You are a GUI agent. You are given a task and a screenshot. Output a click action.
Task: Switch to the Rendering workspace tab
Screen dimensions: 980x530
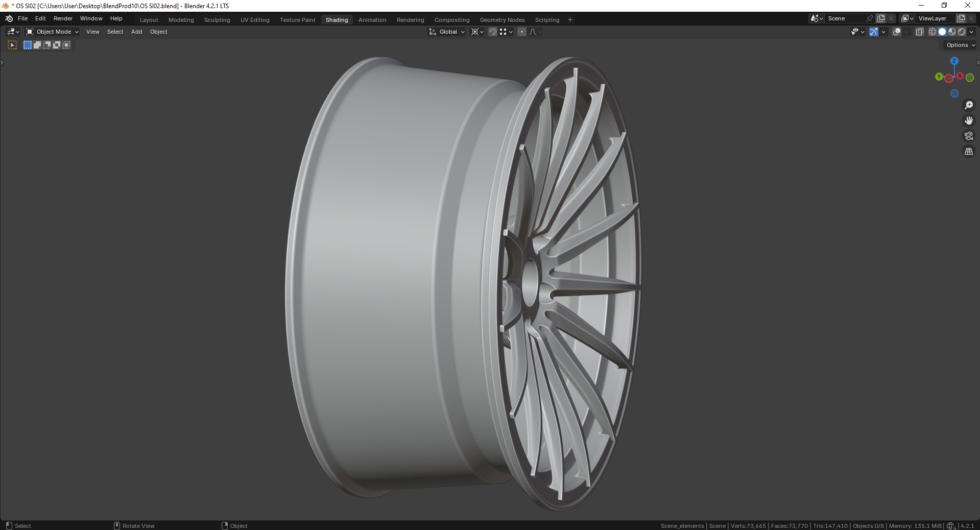[x=411, y=20]
